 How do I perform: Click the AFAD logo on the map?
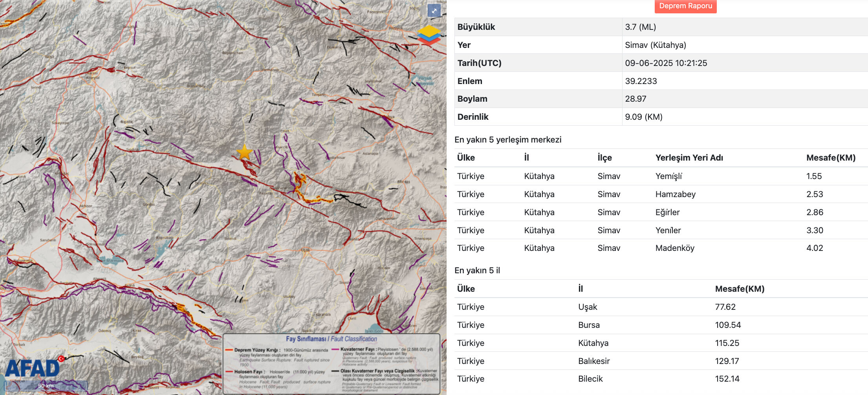click(34, 368)
